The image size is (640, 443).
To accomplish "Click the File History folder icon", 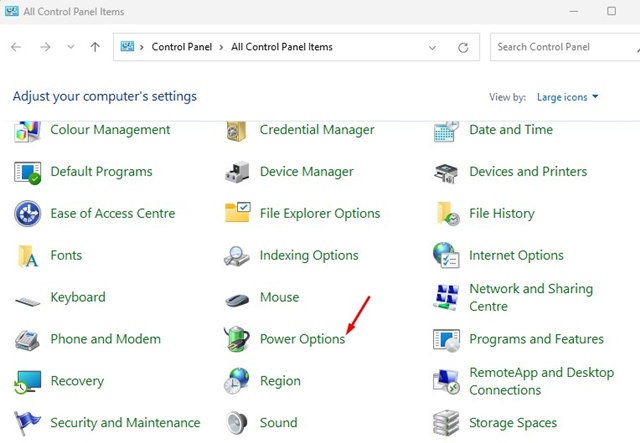I will (x=448, y=213).
